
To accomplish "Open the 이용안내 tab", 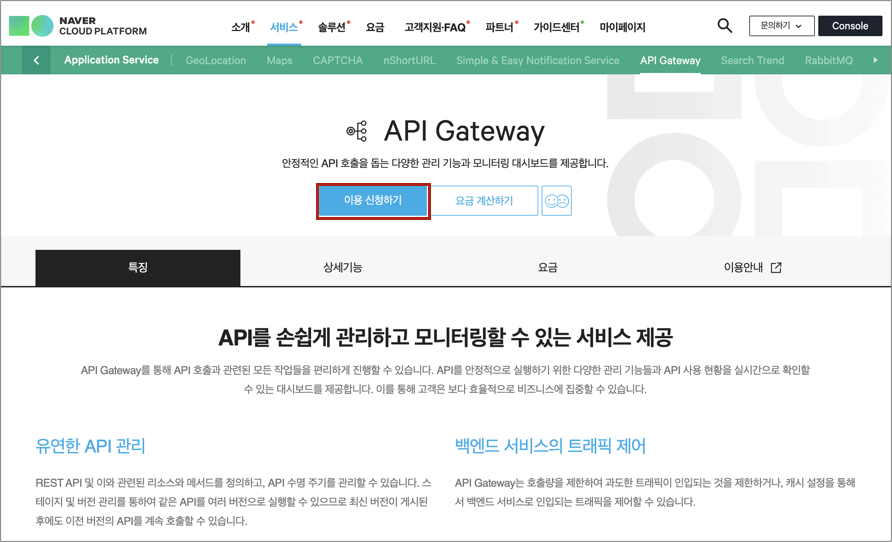I will 752,267.
